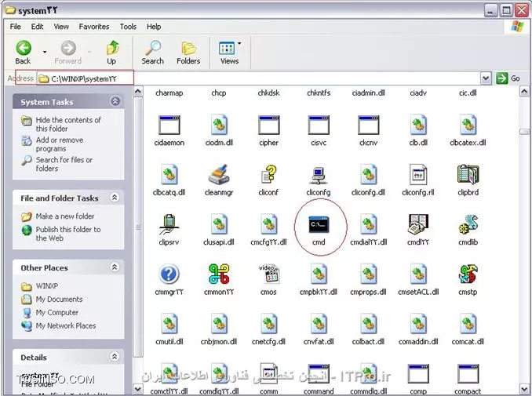
Task: Click Search for files or folders
Action: coord(64,164)
